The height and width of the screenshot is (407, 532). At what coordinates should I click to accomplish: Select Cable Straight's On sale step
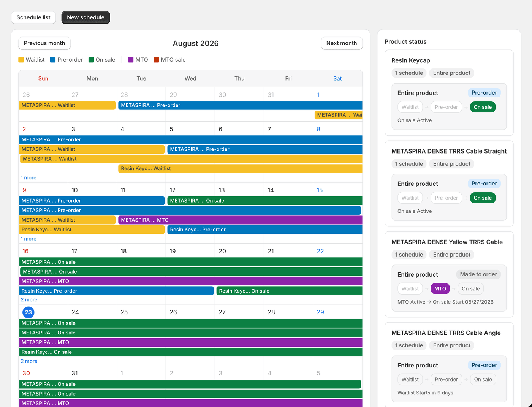483,198
